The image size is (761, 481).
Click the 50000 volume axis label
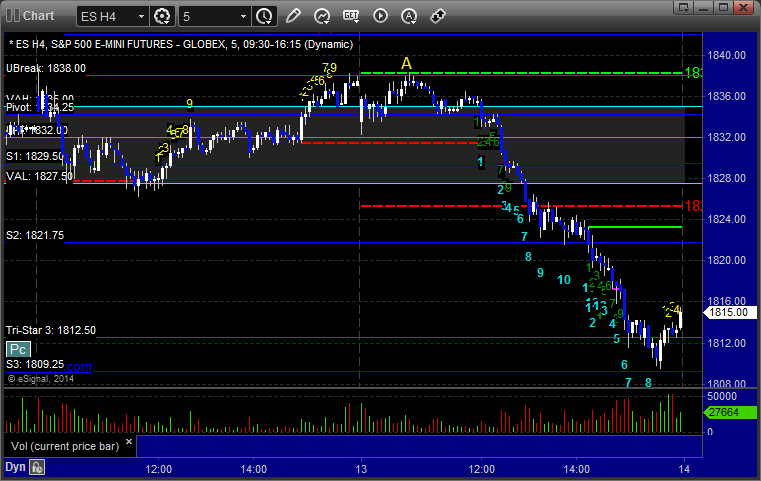point(722,396)
